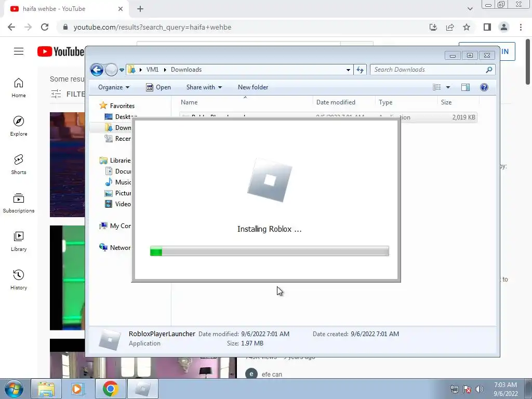Click Open in Explorer toolbar
Viewport: 532px width, 399px height.
tap(158, 87)
